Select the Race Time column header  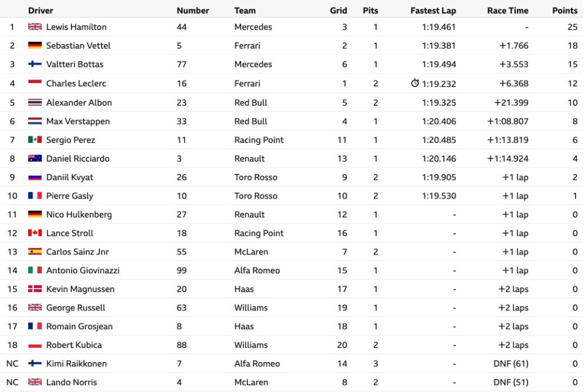click(x=508, y=11)
